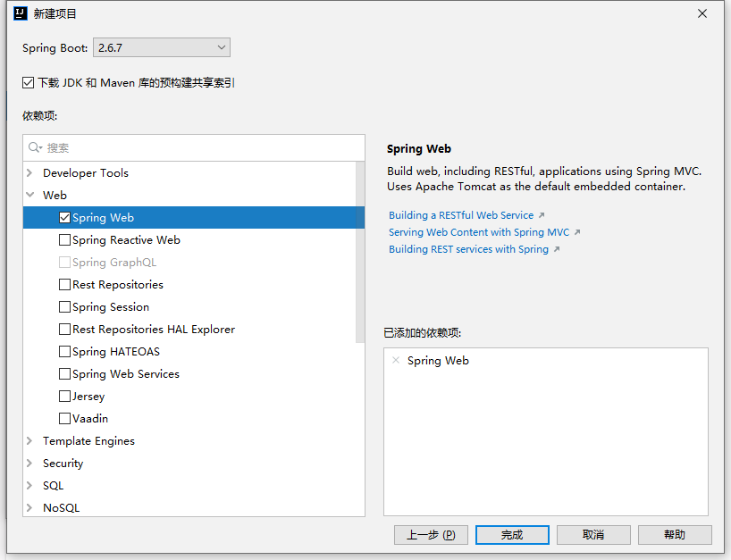Enable the Rest Repositories dependency checkbox

[x=64, y=285]
